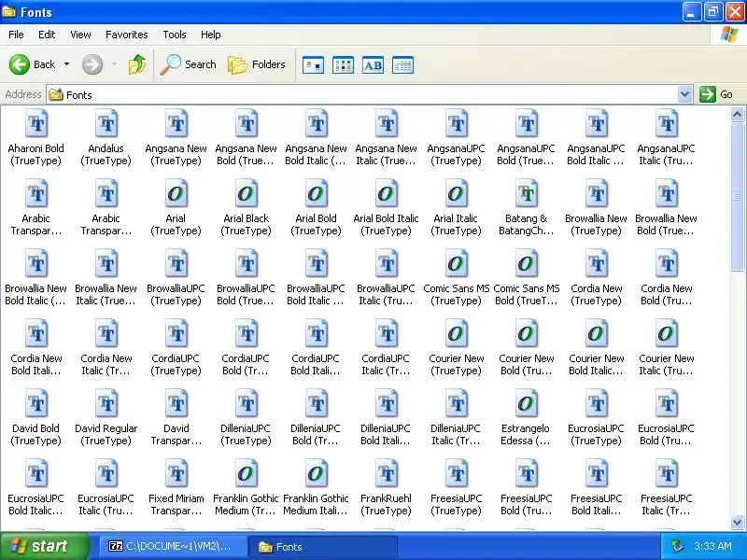Open the Edit menu
This screenshot has height=560, width=747.
47,35
